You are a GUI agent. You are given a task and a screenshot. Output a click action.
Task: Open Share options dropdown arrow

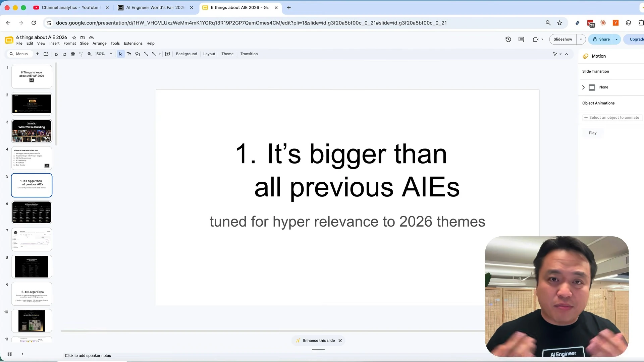[x=616, y=39]
